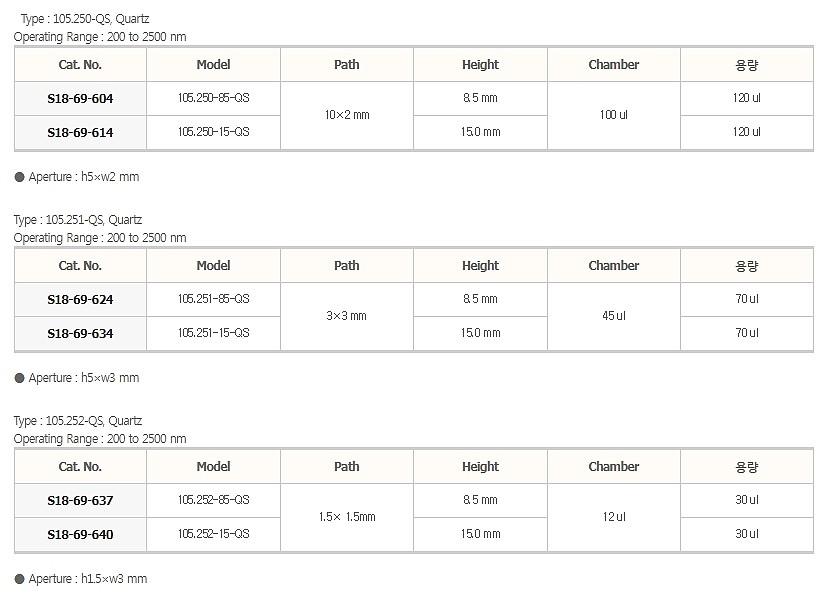Click the bullet icon beside Aperture h1.5×w3 mm
The width and height of the screenshot is (821, 612).
point(19,579)
